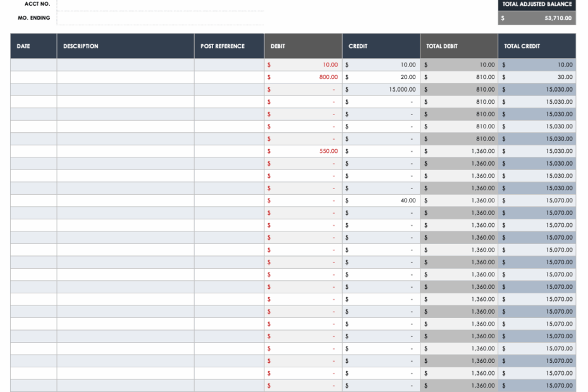Click the ACCT NO. label
Viewport: 588px width, 392px height.
coord(37,4)
